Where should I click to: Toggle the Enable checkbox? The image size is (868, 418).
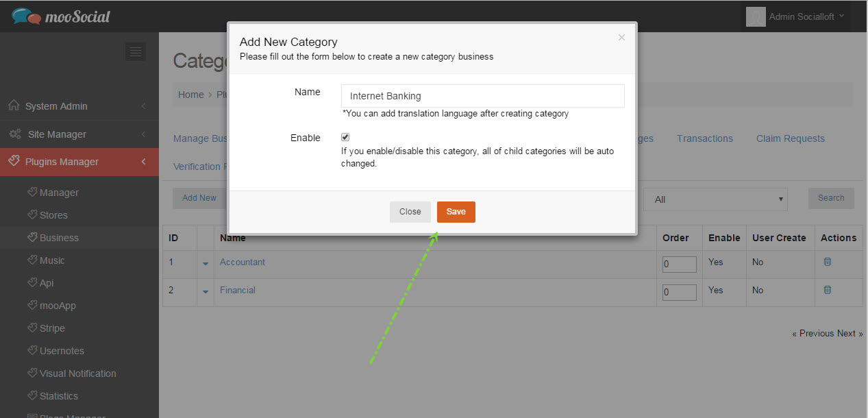click(345, 137)
